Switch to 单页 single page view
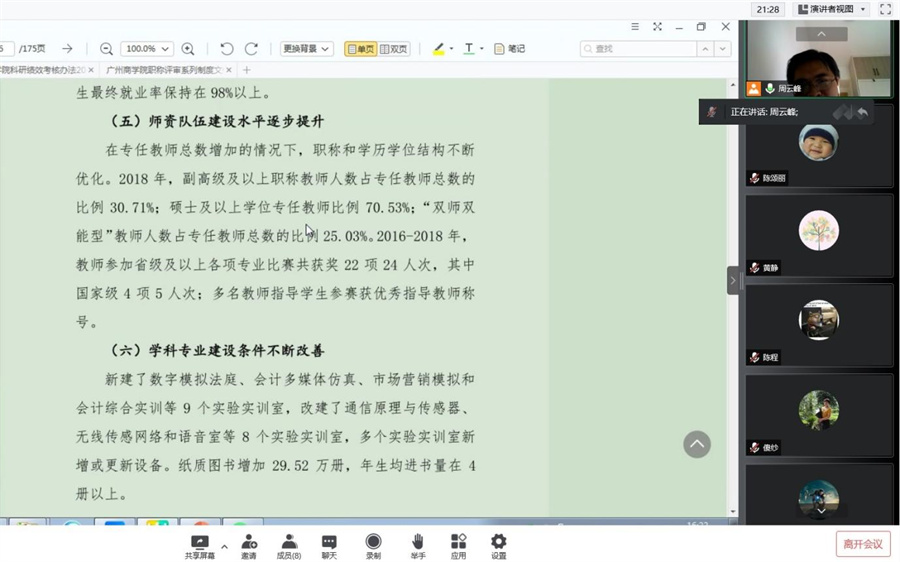The height and width of the screenshot is (562, 900). pos(360,49)
